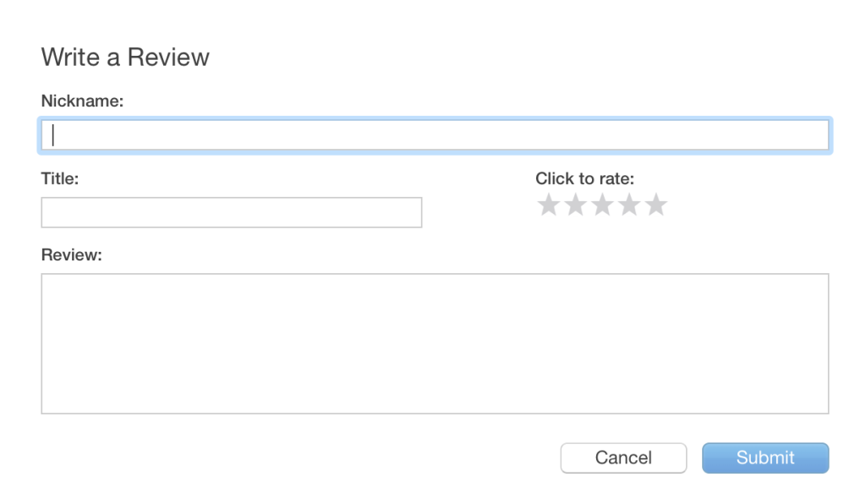Rate it three stars
866x504 pixels.
tap(602, 205)
